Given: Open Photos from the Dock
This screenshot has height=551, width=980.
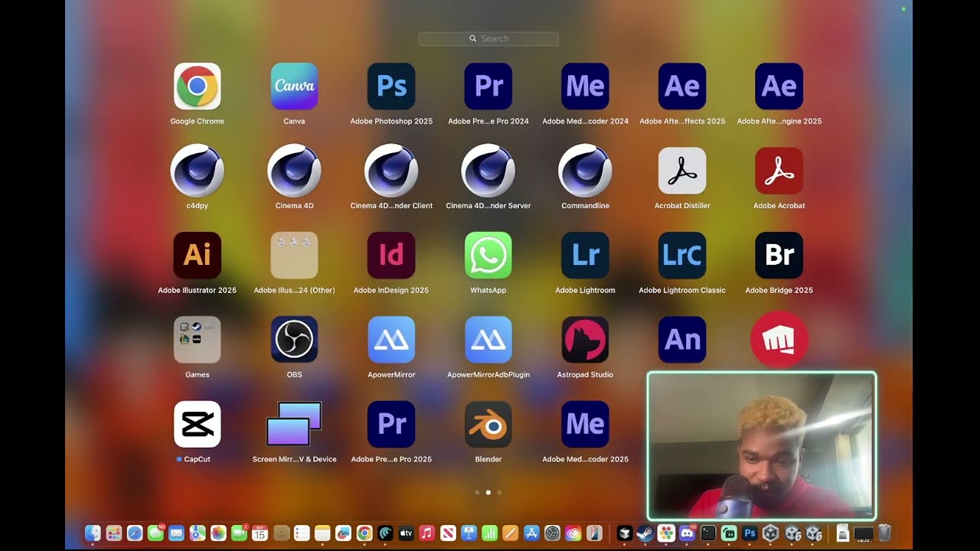Looking at the screenshot, I should tap(219, 533).
